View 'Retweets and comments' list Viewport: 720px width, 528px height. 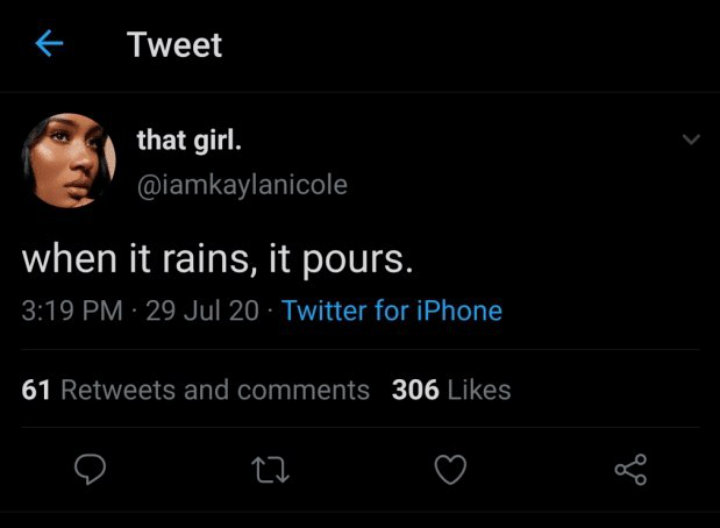coord(215,390)
